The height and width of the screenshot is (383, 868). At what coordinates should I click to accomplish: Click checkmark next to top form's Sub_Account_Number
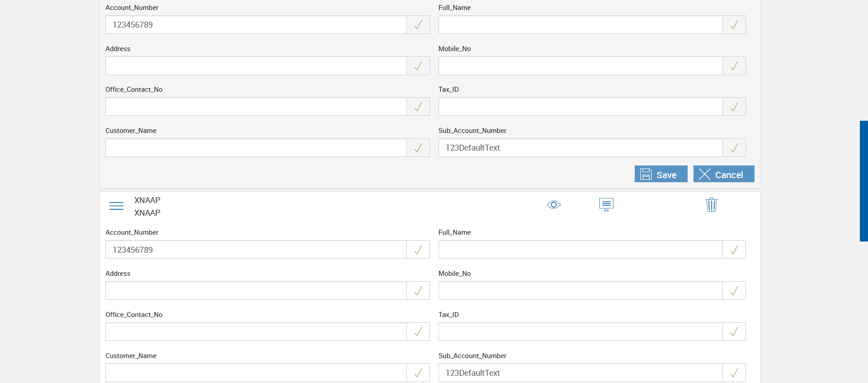[734, 148]
